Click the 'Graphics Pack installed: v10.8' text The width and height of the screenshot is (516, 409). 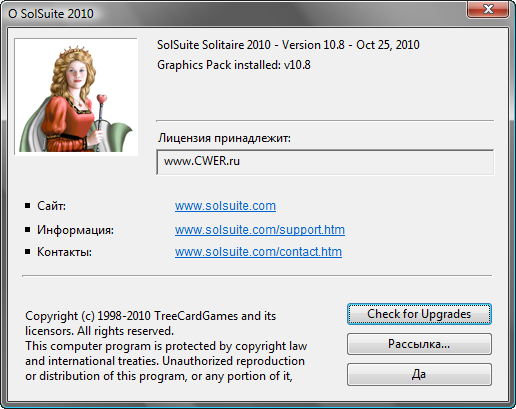[234, 65]
